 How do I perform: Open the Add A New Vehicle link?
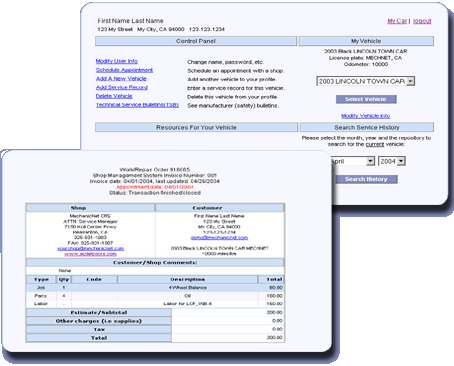point(121,79)
